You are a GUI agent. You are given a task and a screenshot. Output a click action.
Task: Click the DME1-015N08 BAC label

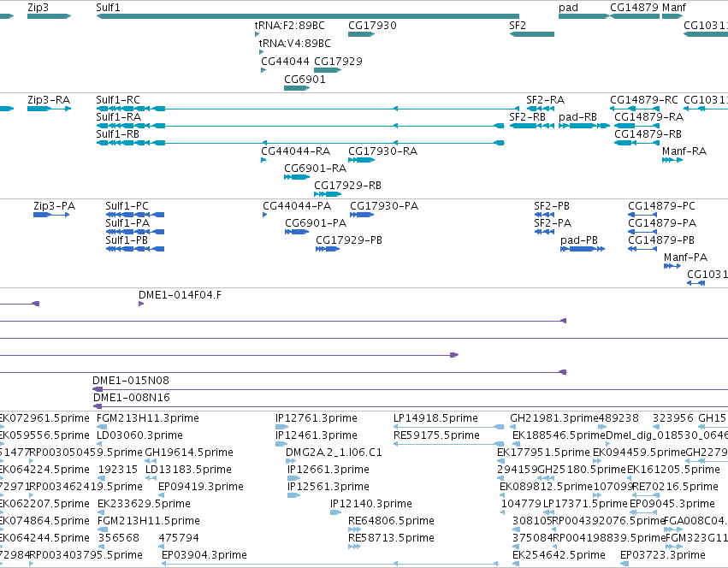(131, 381)
